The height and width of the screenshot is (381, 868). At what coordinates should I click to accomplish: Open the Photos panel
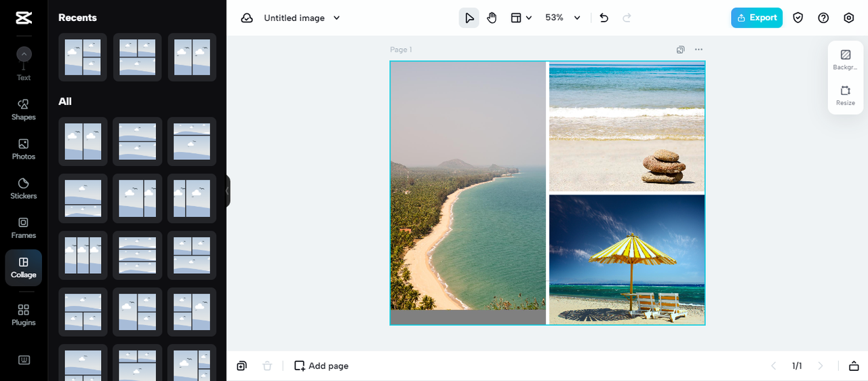(x=24, y=149)
